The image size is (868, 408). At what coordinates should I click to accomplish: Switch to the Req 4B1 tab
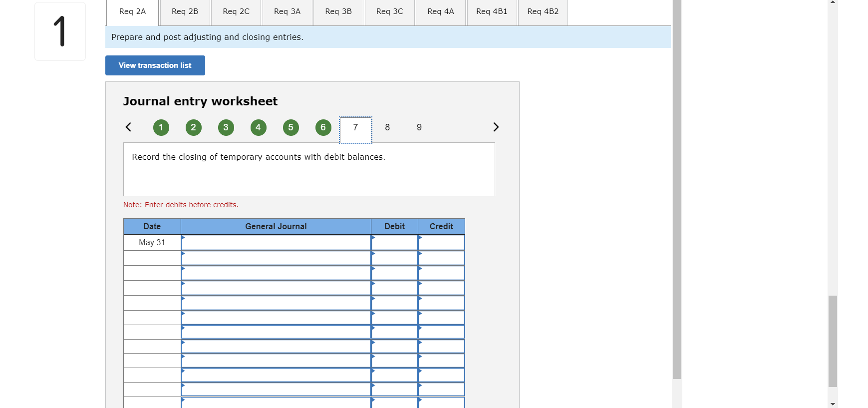[x=492, y=12]
